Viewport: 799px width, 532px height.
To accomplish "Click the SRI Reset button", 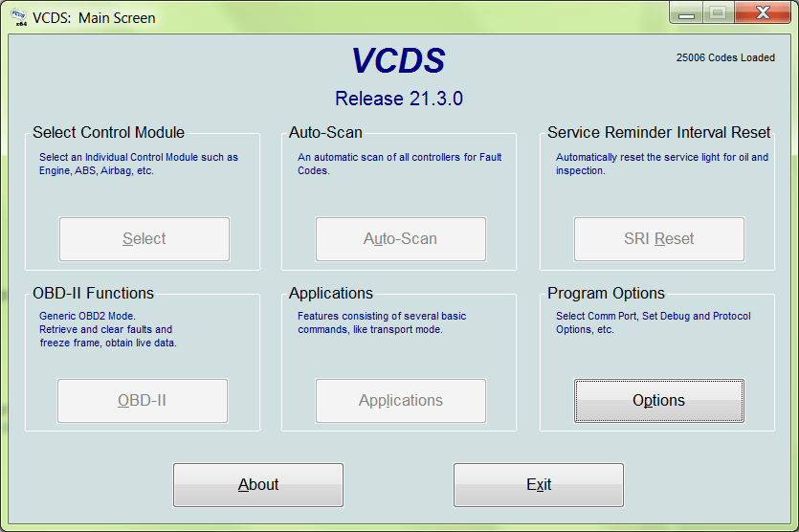I will (x=659, y=239).
